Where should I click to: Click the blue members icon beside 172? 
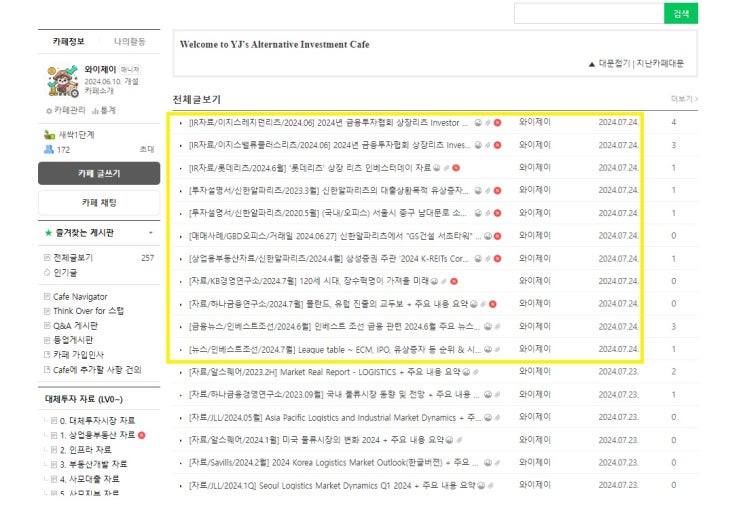click(x=49, y=149)
